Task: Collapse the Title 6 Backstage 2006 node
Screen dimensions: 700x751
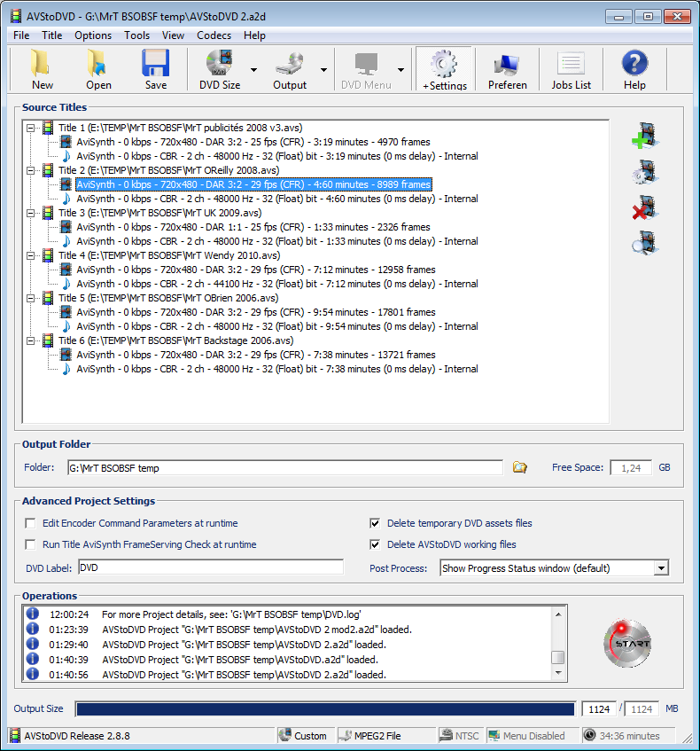Action: click(31, 340)
